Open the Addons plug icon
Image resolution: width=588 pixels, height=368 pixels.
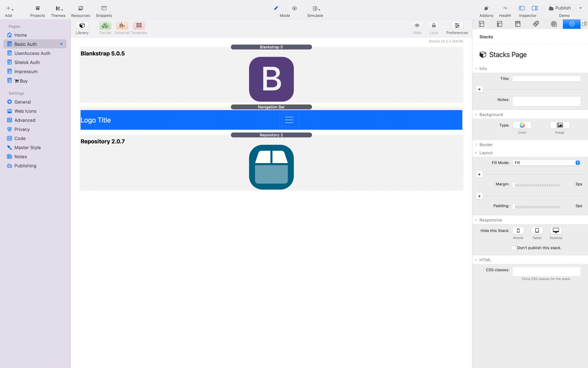pos(486,8)
